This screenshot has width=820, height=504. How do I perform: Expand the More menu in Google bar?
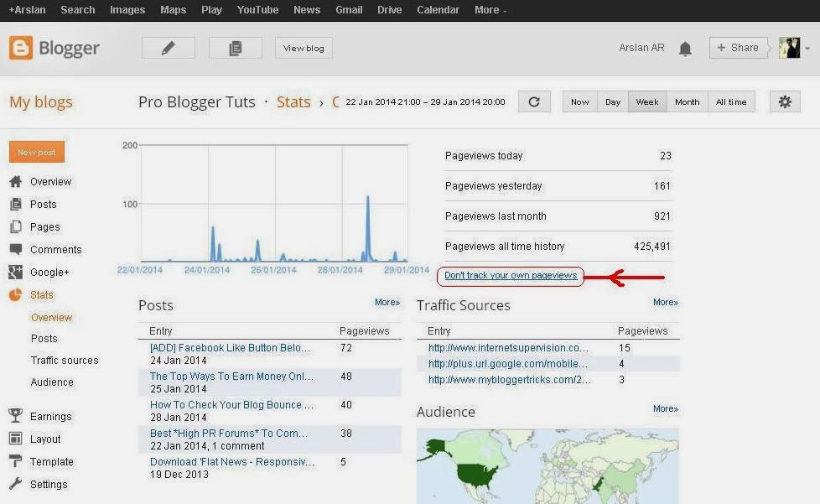point(490,10)
